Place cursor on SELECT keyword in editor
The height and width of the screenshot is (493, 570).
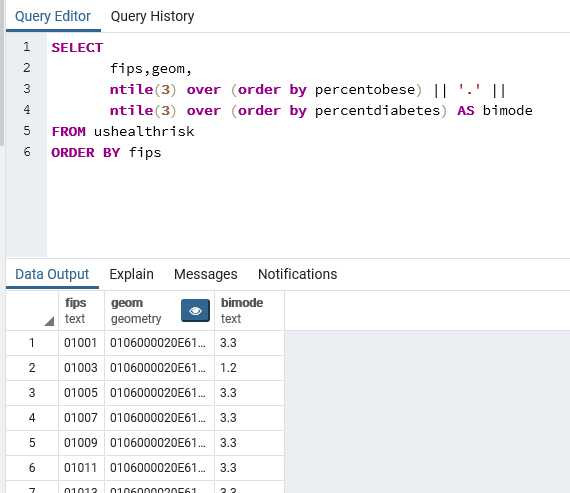pyautogui.click(x=77, y=48)
